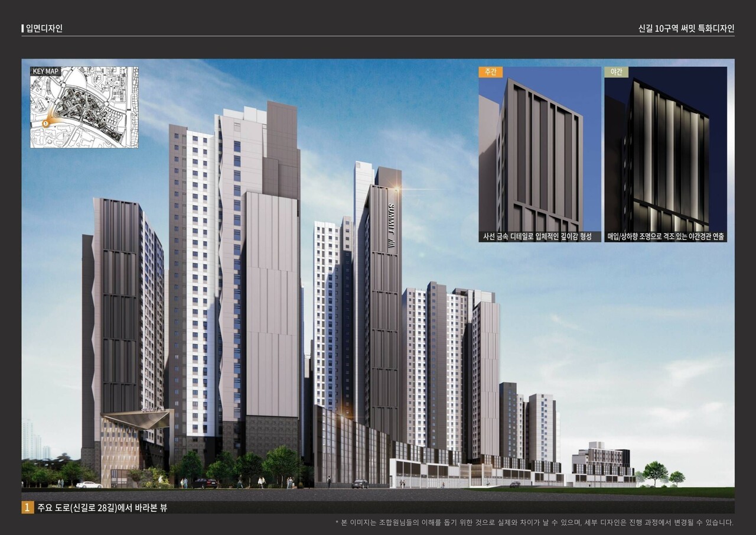This screenshot has width=756, height=535.
Task: Click the dark car parked at center street
Action: click(360, 484)
